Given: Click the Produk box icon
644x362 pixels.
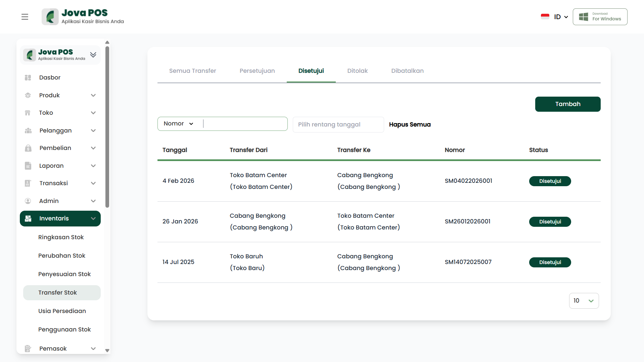Looking at the screenshot, I should (28, 95).
